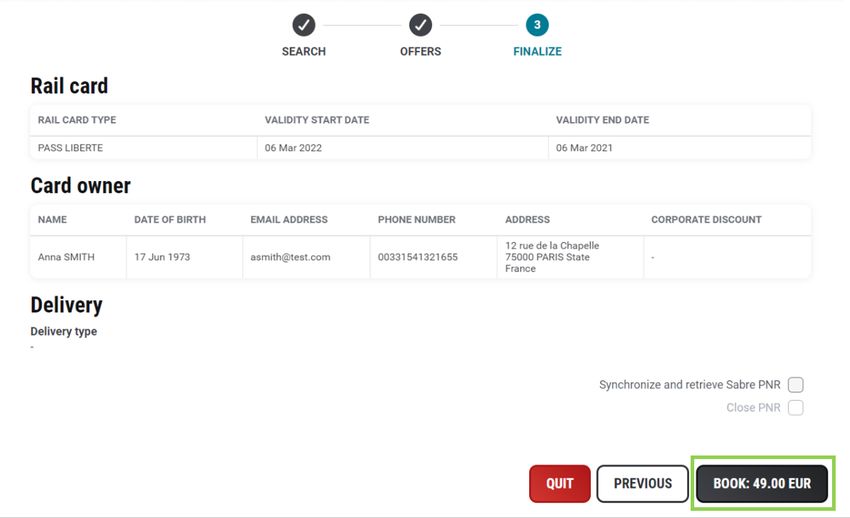The image size is (850, 518).
Task: Select the SEARCH step label
Action: 304,51
